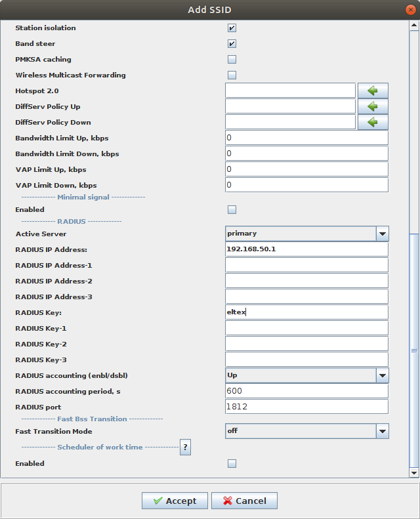420x519 pixels.
Task: Open the Fast Transition Mode dropdown
Action: 382,431
